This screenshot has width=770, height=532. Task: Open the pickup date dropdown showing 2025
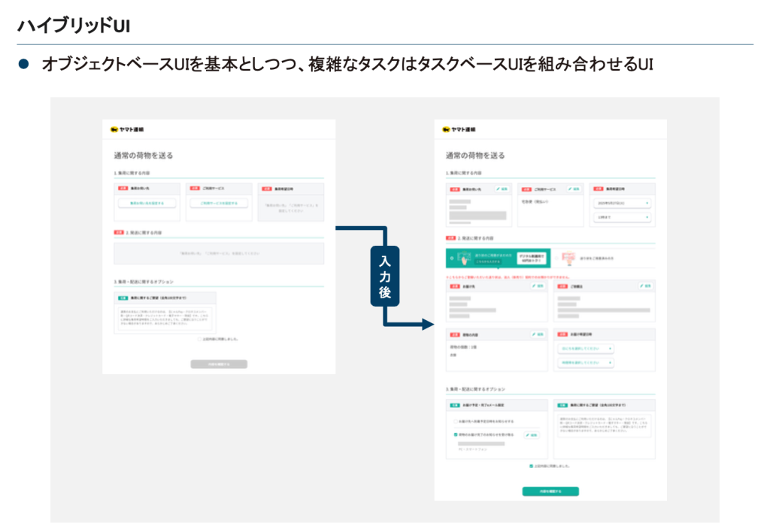pyautogui.click(x=623, y=203)
